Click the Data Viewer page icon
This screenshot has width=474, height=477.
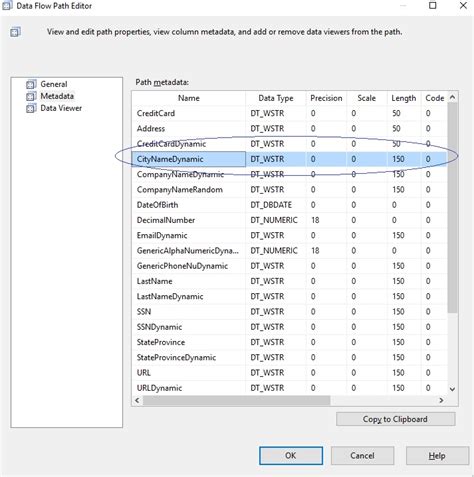[x=31, y=108]
